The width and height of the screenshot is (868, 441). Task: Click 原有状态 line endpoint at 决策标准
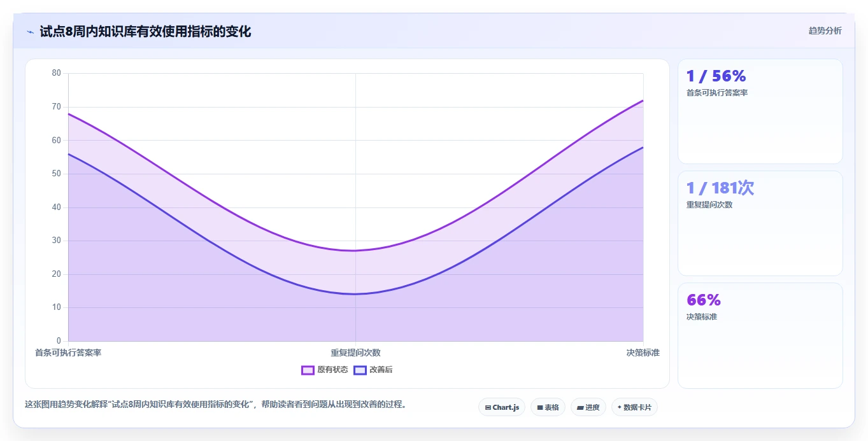pos(643,101)
